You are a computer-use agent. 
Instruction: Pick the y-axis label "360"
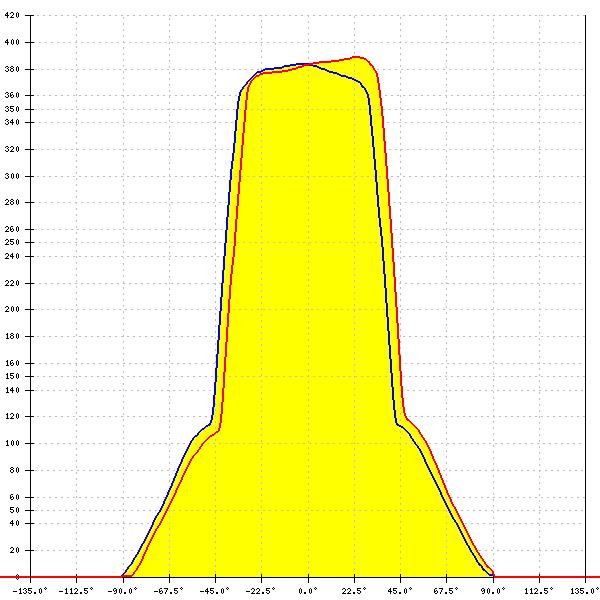click(x=11, y=95)
